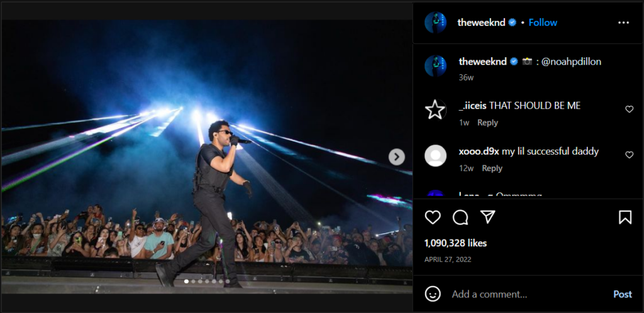Select the first carousel dot indicator
Screen dimensions: 644x313
click(186, 282)
